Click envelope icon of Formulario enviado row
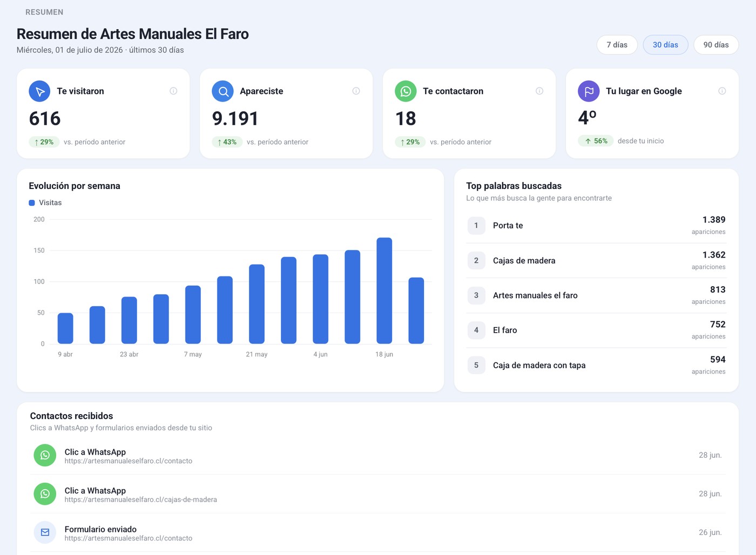 pyautogui.click(x=45, y=532)
